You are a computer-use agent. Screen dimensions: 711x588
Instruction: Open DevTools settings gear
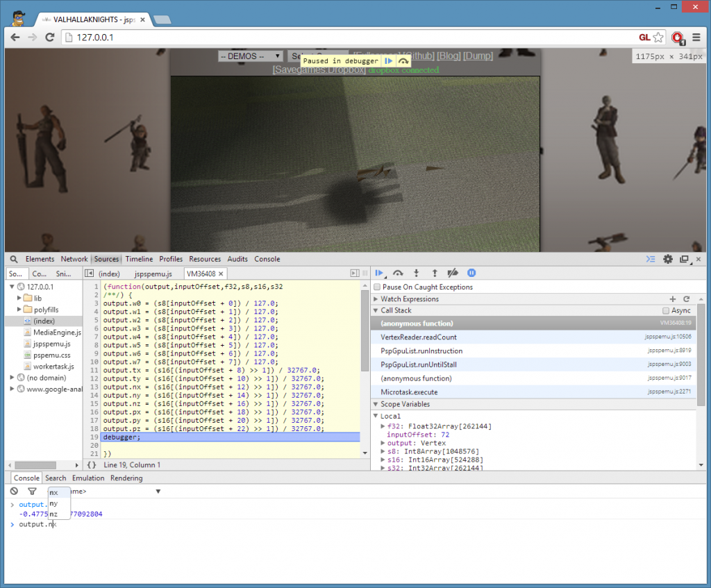tap(668, 259)
